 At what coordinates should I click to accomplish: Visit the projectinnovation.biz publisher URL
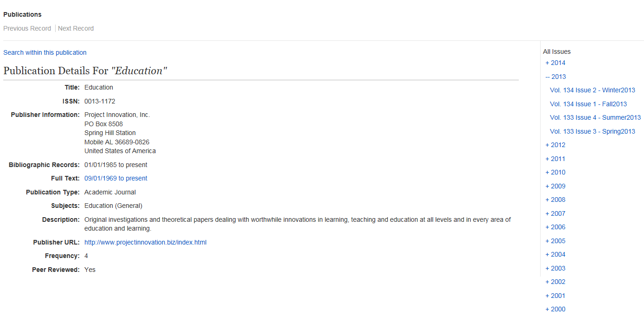click(145, 243)
